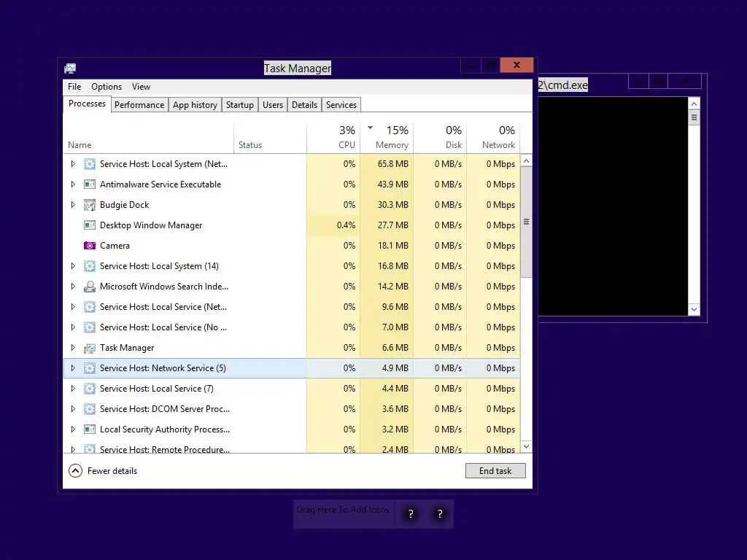
Task: Click the Local Security Authority Process icon
Action: click(x=90, y=429)
